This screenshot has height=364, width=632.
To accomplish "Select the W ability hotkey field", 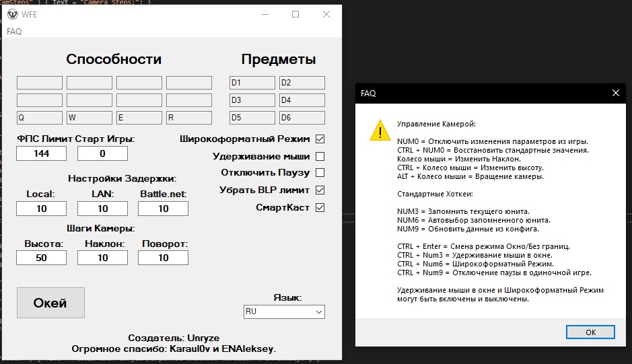I will click(x=90, y=118).
